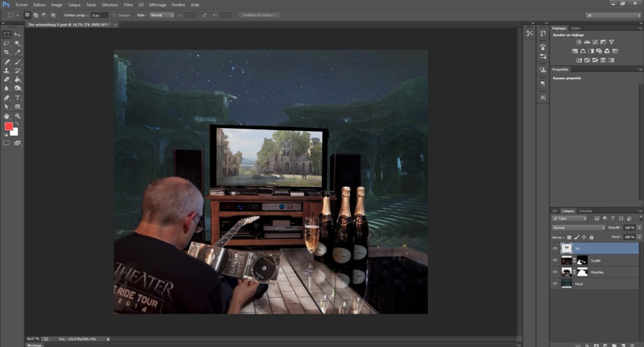Hide the TV layer
The width and height of the screenshot is (644, 347).
click(554, 248)
